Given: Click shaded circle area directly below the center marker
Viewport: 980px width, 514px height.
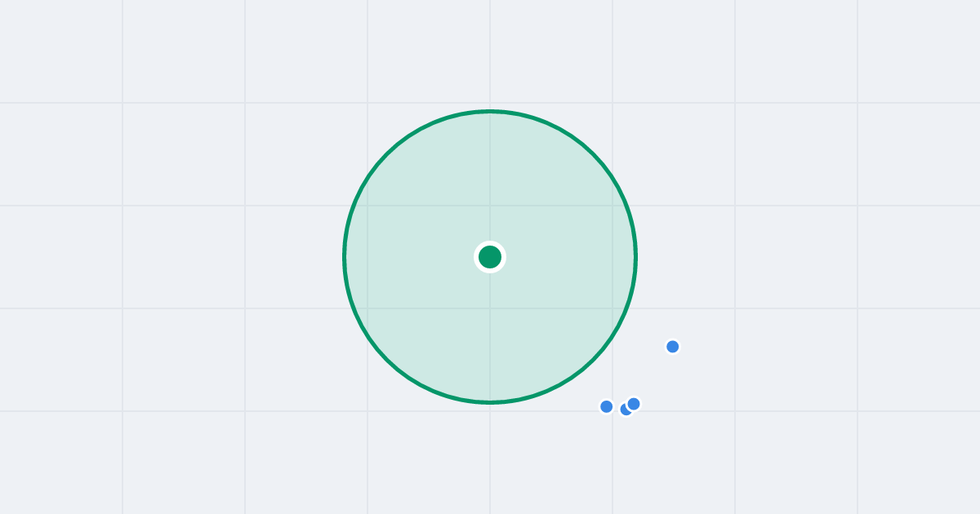Looking at the screenshot, I should (490, 335).
